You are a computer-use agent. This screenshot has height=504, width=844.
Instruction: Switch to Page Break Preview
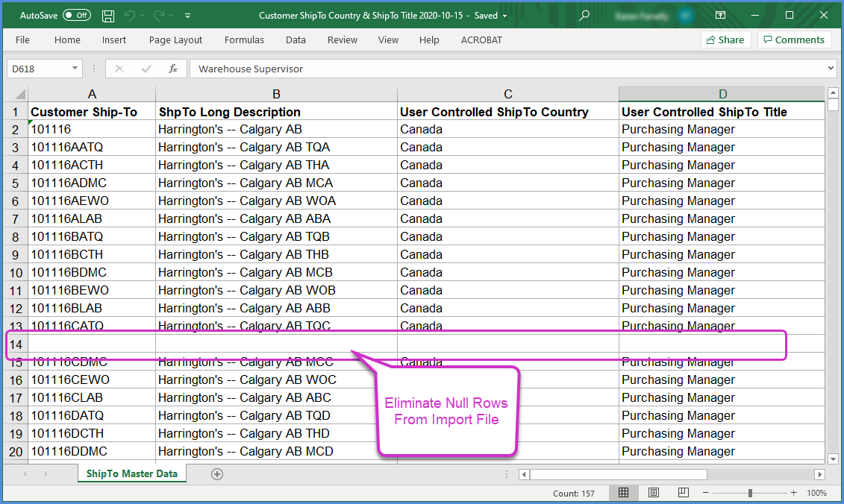click(683, 493)
